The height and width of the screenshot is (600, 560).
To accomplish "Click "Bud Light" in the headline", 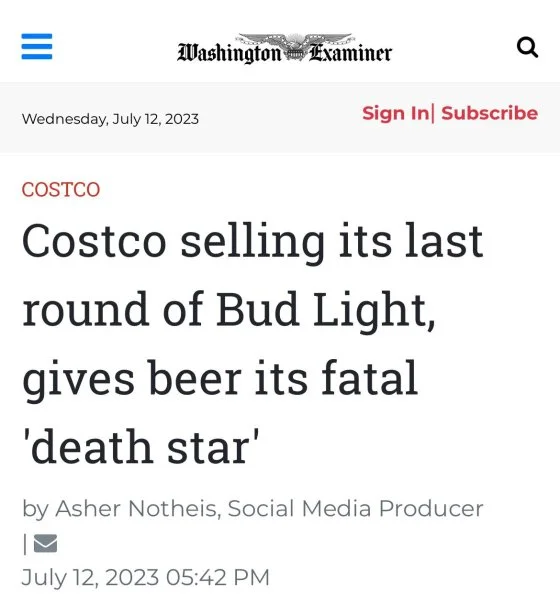I will (x=326, y=310).
